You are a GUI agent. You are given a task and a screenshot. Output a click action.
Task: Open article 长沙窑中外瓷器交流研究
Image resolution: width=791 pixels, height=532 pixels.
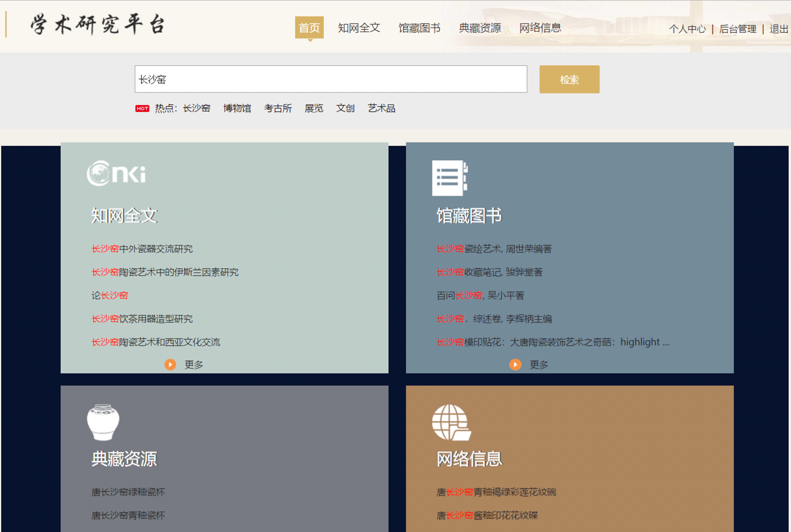(x=142, y=249)
